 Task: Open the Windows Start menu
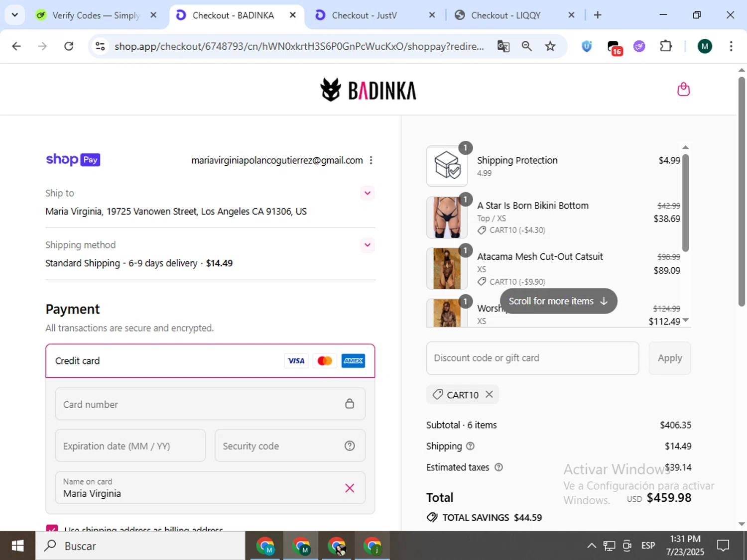tap(17, 546)
